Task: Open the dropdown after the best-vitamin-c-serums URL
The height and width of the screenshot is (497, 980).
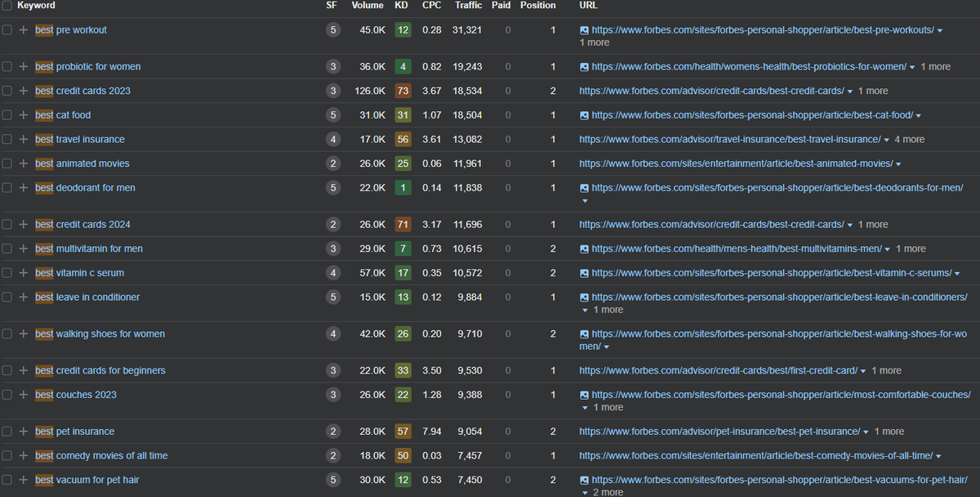Action: click(x=957, y=274)
